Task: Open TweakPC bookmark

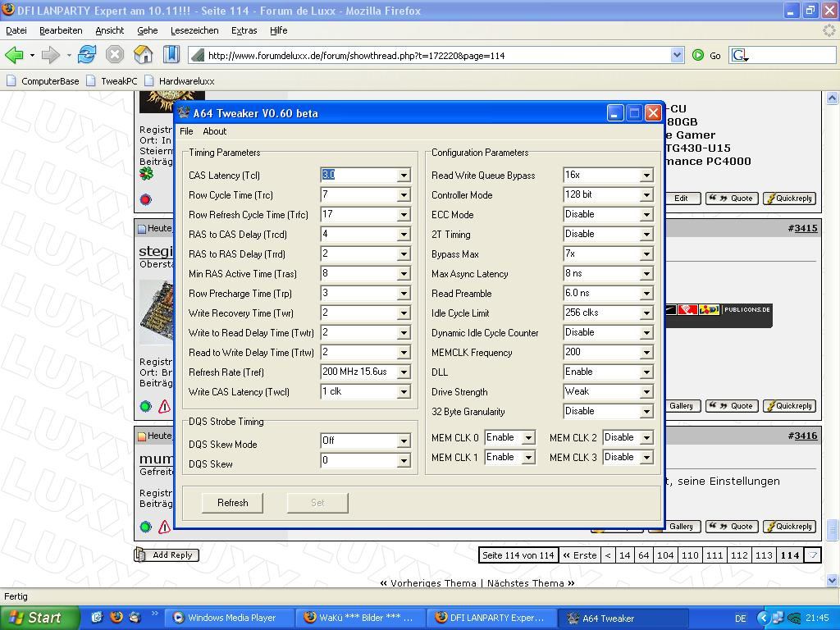Action: (112, 81)
